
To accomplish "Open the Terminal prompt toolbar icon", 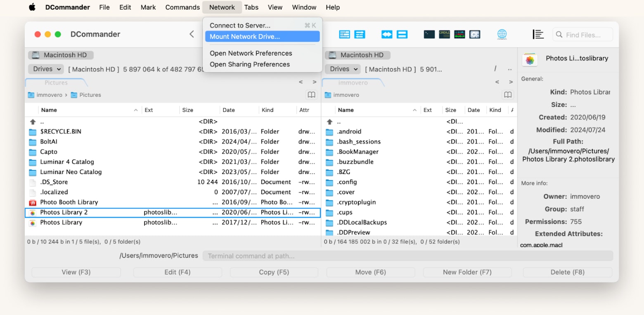I will coord(429,35).
